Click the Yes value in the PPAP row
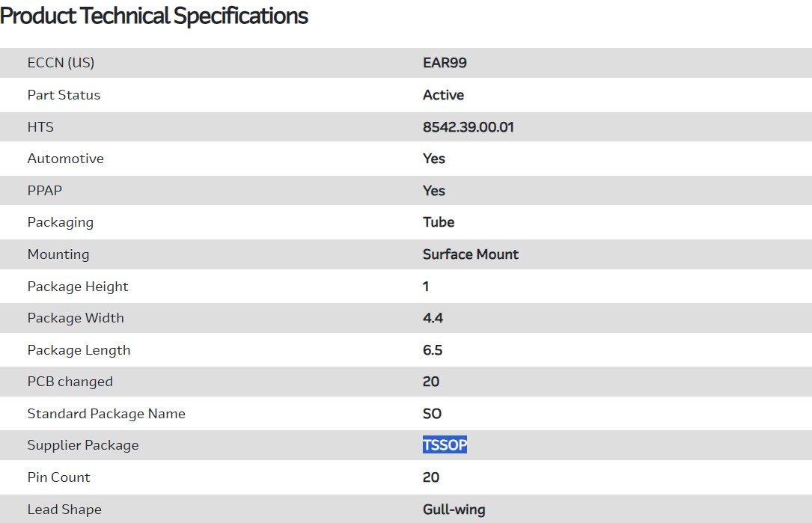812x523 pixels. click(x=434, y=191)
